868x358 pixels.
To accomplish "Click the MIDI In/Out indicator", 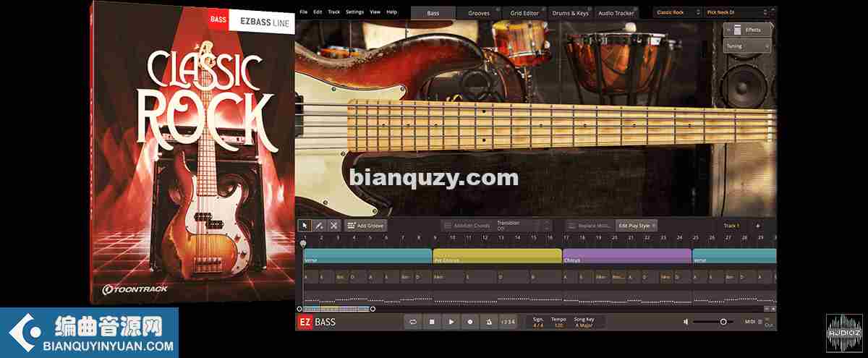I will [759, 322].
